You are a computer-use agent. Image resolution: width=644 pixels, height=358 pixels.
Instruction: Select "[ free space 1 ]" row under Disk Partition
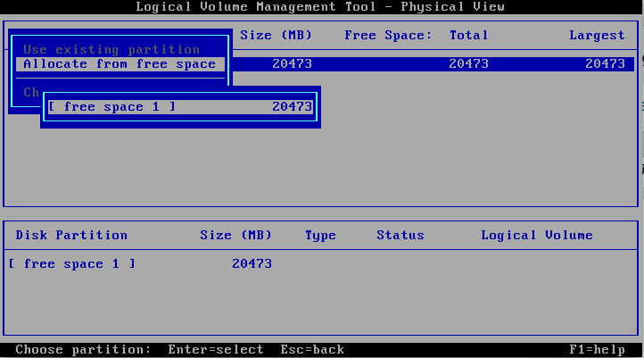point(71,264)
